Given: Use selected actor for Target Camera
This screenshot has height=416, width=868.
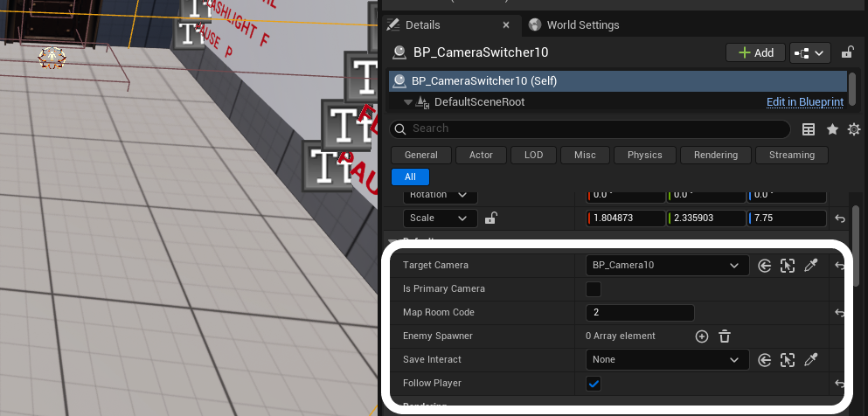Looking at the screenshot, I should pyautogui.click(x=765, y=265).
